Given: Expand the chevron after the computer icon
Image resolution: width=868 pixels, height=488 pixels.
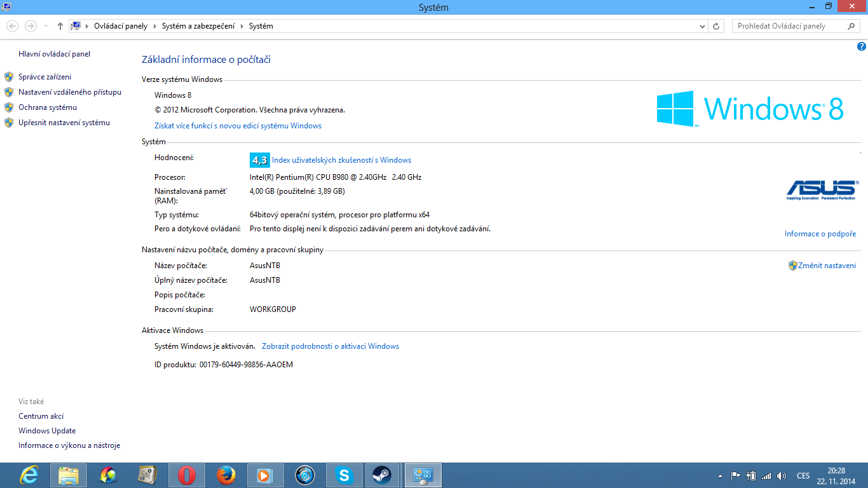Looking at the screenshot, I should click(88, 26).
